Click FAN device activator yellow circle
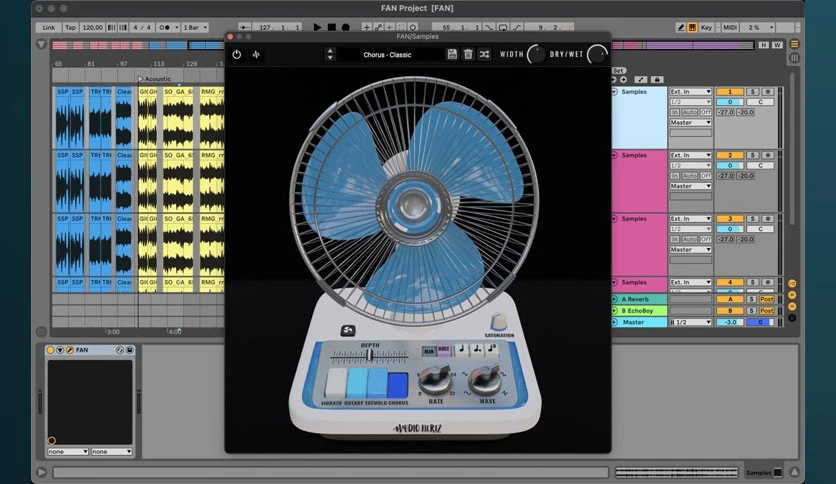Image resolution: width=836 pixels, height=484 pixels. click(51, 350)
